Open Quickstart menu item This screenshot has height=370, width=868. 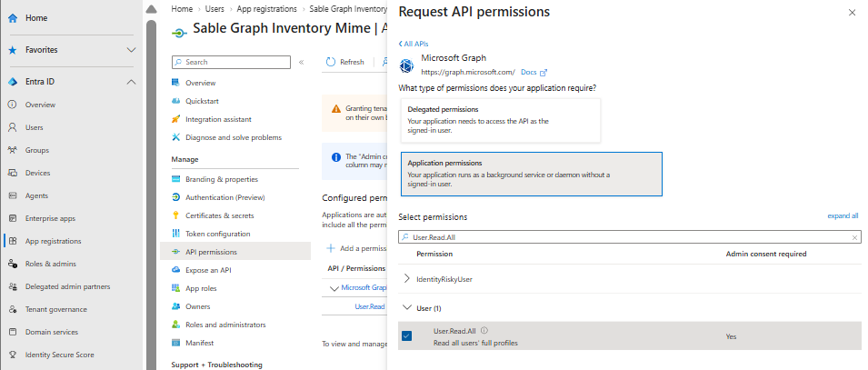202,101
